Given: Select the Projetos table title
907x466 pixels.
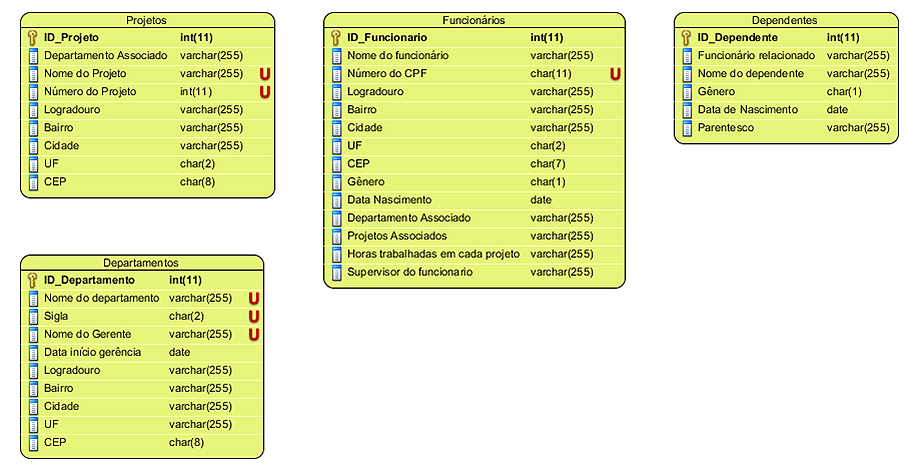Looking at the screenshot, I should 147,20.
